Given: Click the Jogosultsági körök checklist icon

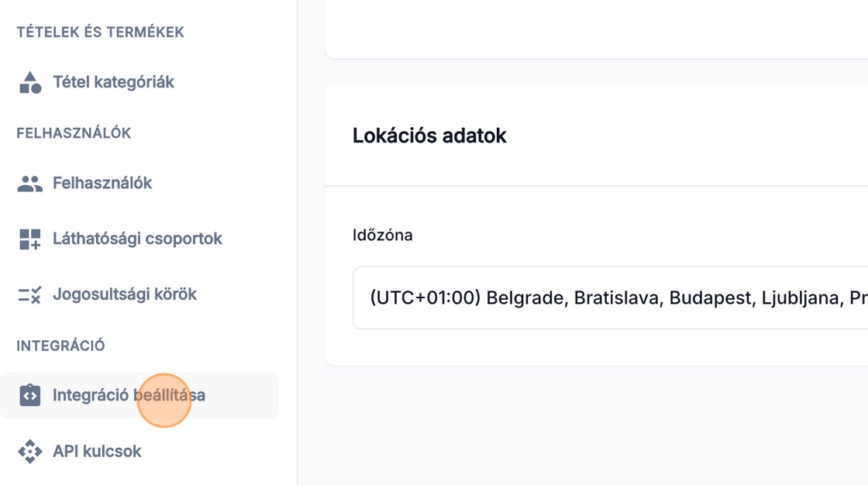Looking at the screenshot, I should tap(29, 294).
